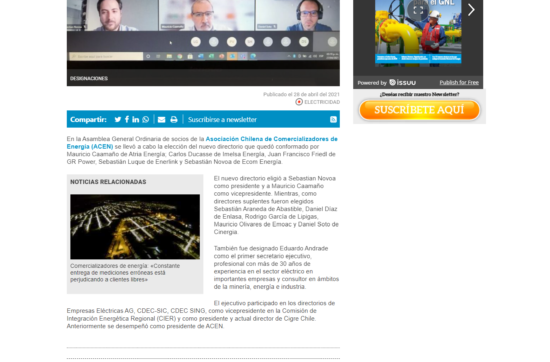Go to next page in issuu viewer
This screenshot has width=550, height=362.
tap(471, 10)
